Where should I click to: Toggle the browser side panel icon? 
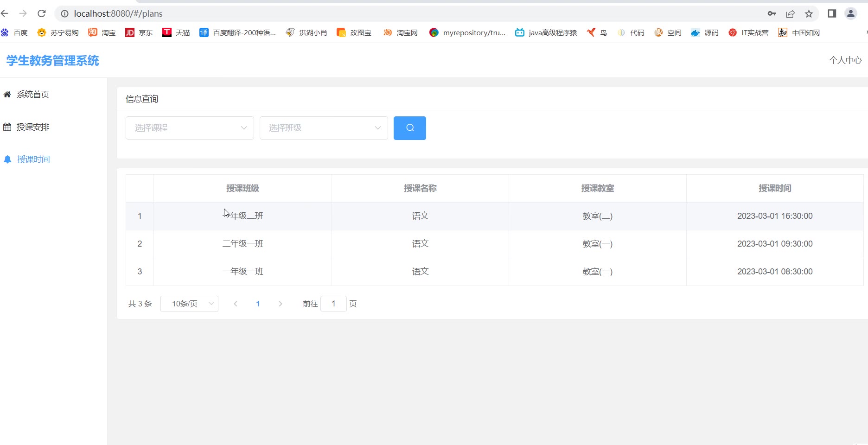coord(832,13)
